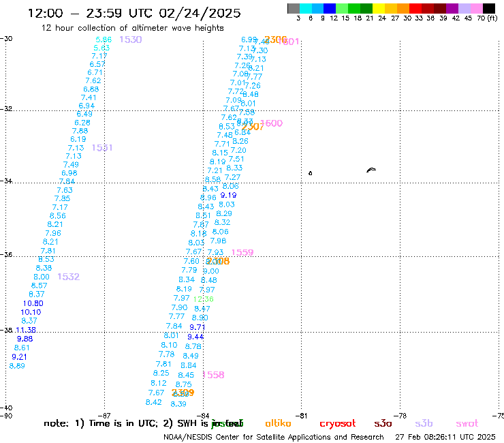
Task: Click the longitude axis label "-81"
Action: 301,416
